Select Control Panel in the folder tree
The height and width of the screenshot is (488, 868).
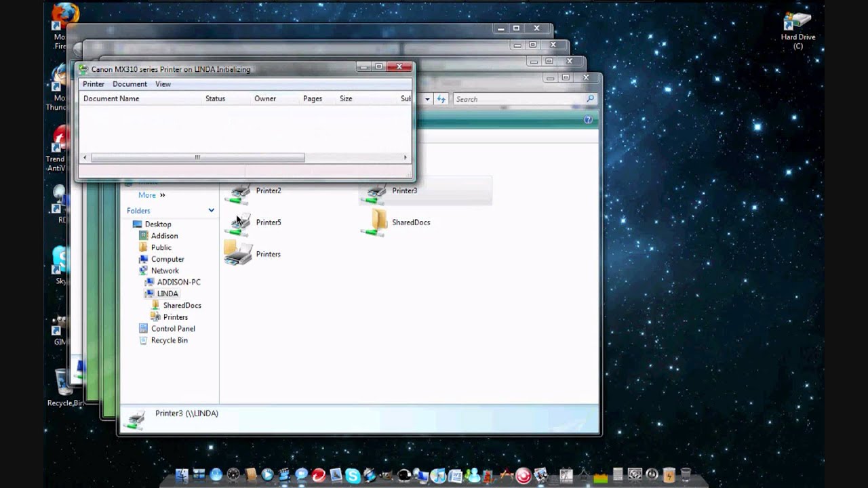pos(173,329)
